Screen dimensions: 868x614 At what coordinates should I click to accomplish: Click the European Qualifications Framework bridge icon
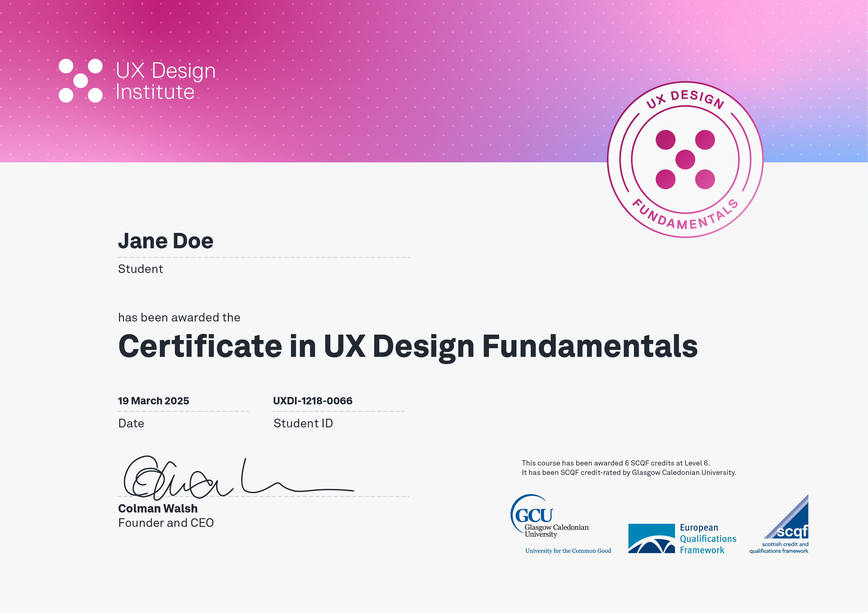click(x=651, y=538)
